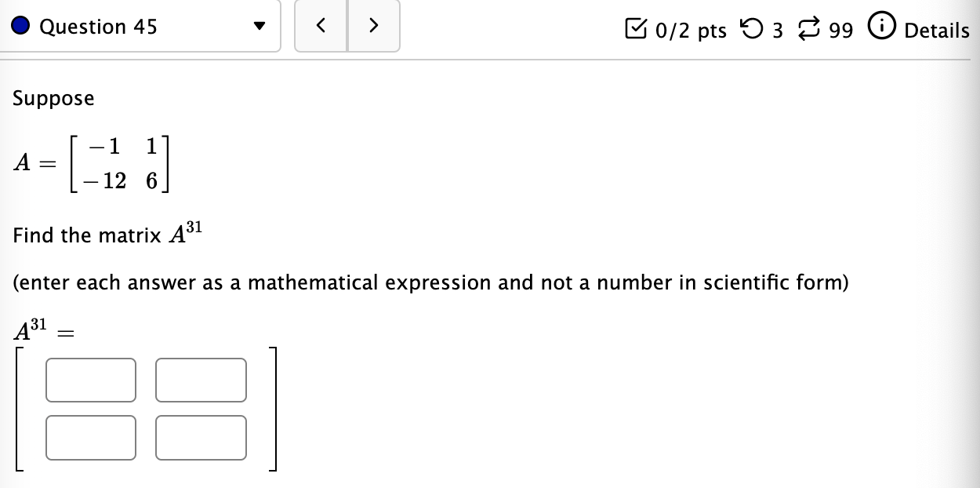The image size is (980, 488).
Task: Click the bottom-right matrix entry input box
Action: [x=201, y=437]
